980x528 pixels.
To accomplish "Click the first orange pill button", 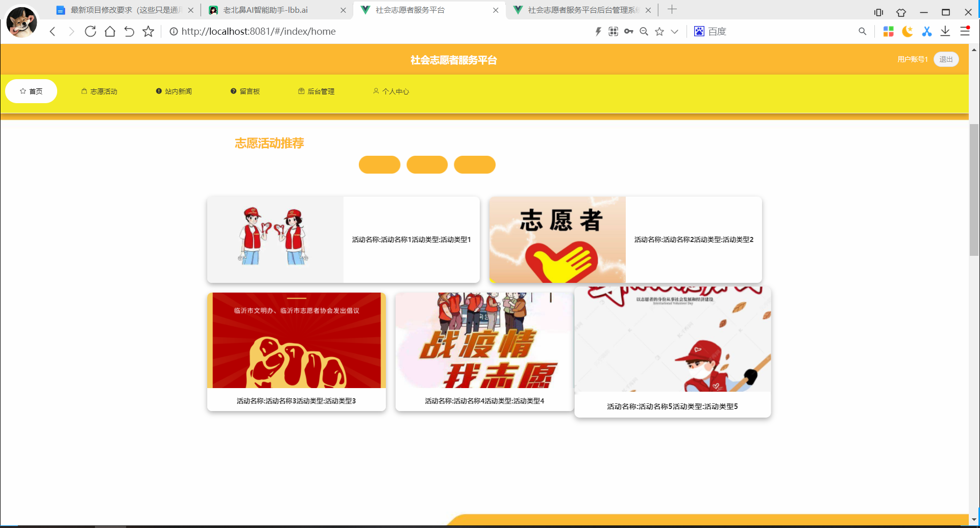I will (379, 164).
